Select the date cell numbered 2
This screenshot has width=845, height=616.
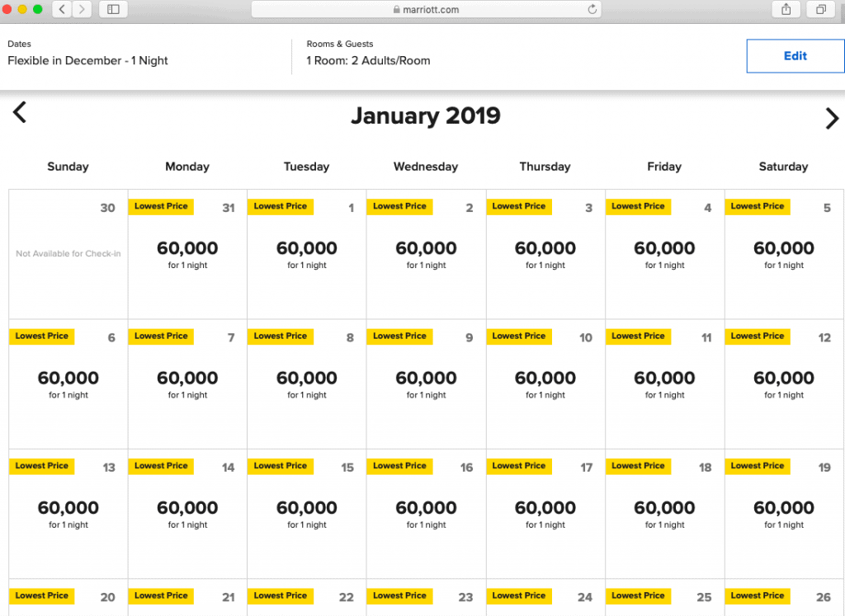pyautogui.click(x=426, y=254)
